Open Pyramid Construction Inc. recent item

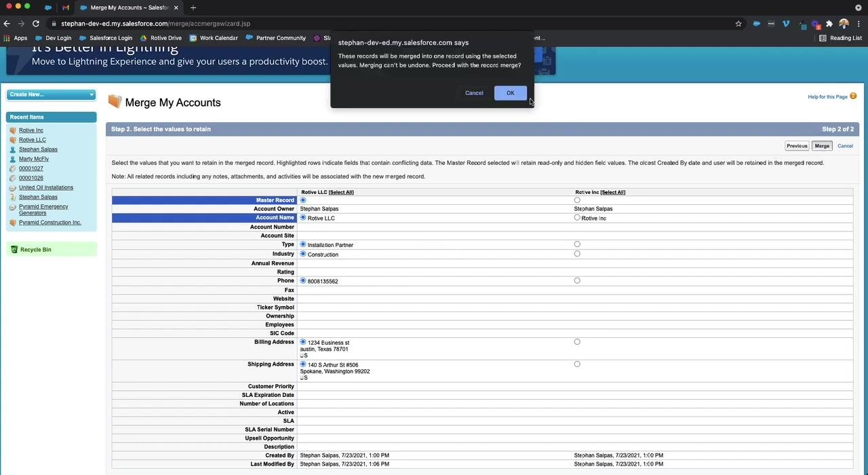coord(50,223)
